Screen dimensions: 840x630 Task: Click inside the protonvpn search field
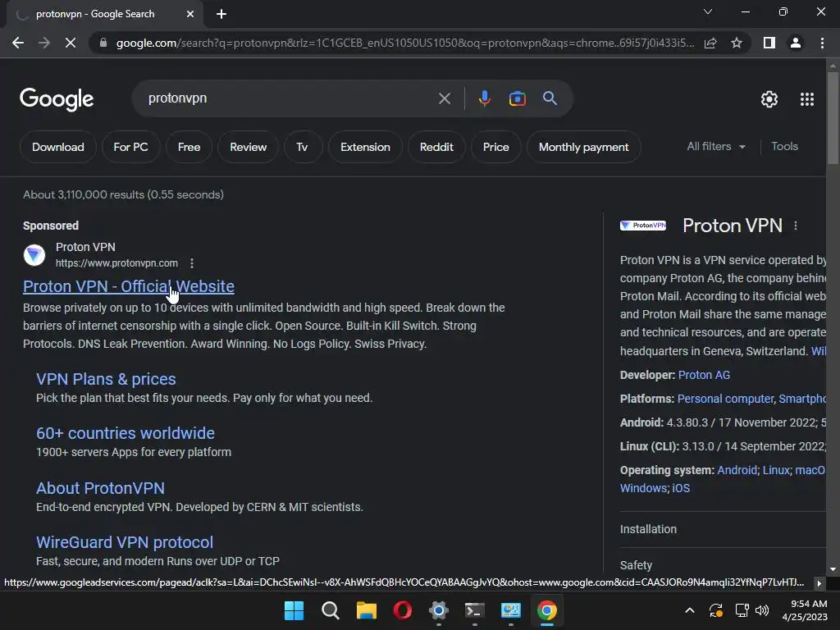point(290,98)
